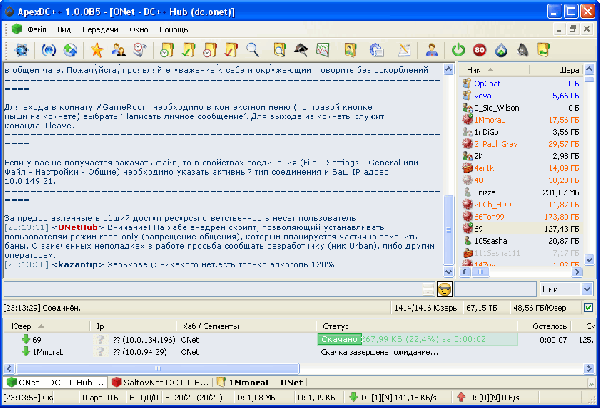Click the Search magnifying glass toolbar icon
This screenshot has width=600, height=408.
tap(252, 50)
